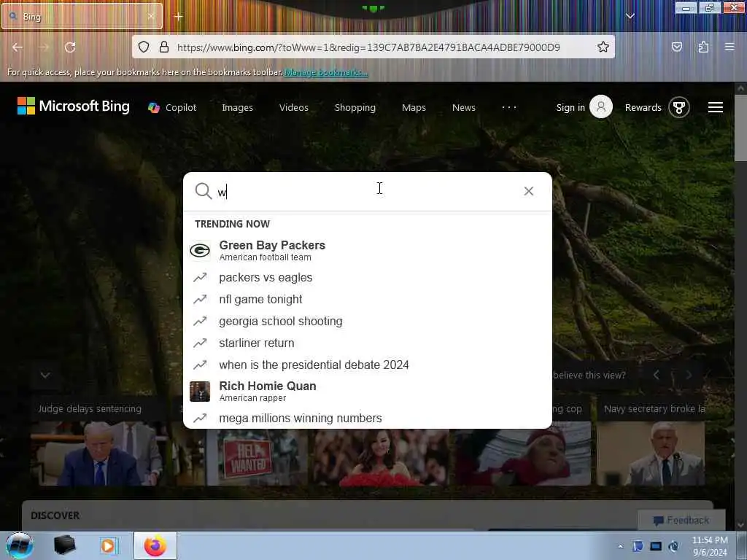Show next homepage image arrow
747x560 pixels.
pyautogui.click(x=689, y=376)
